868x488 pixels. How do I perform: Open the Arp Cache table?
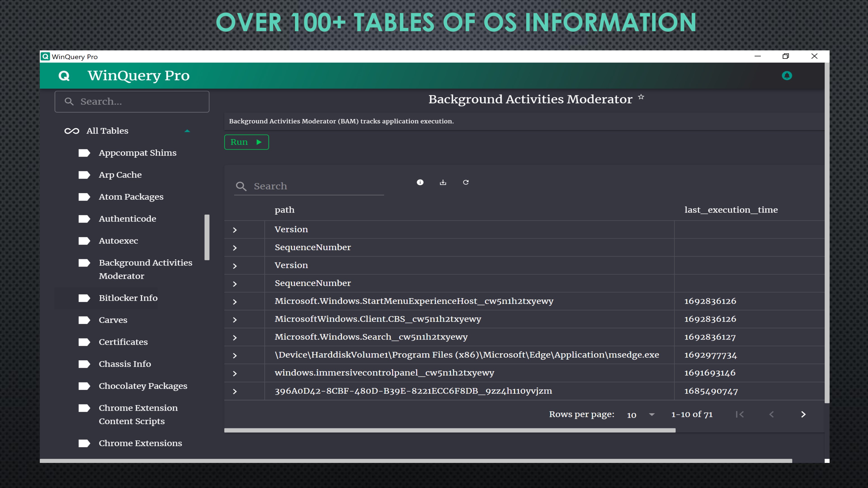pyautogui.click(x=120, y=175)
